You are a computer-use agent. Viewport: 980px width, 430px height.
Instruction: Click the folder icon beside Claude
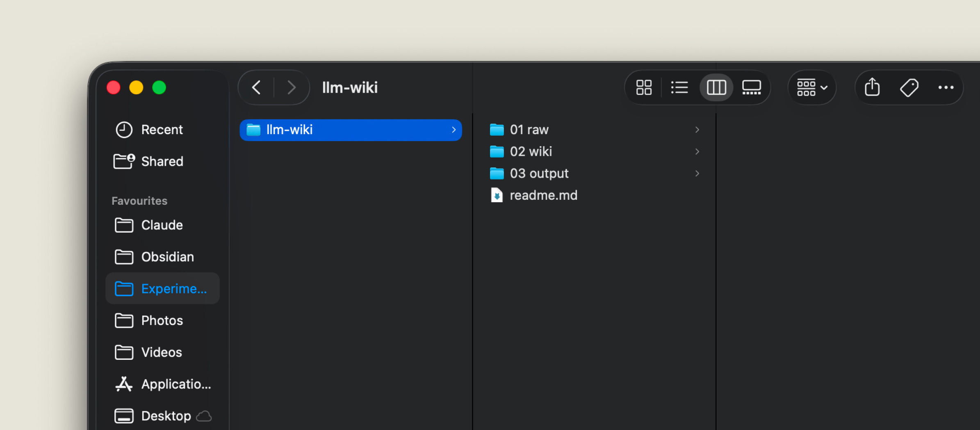tap(124, 225)
